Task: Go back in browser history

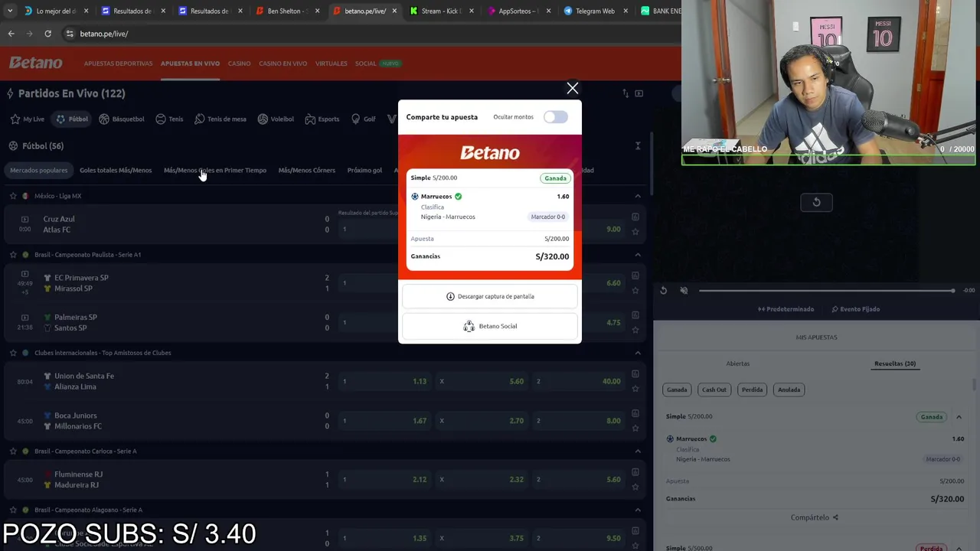Action: (x=11, y=34)
